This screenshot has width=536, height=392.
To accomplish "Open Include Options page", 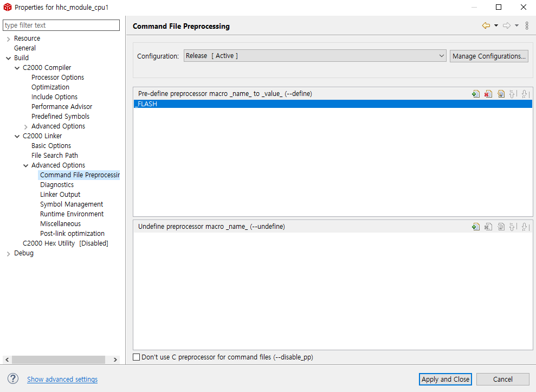I will coord(54,97).
